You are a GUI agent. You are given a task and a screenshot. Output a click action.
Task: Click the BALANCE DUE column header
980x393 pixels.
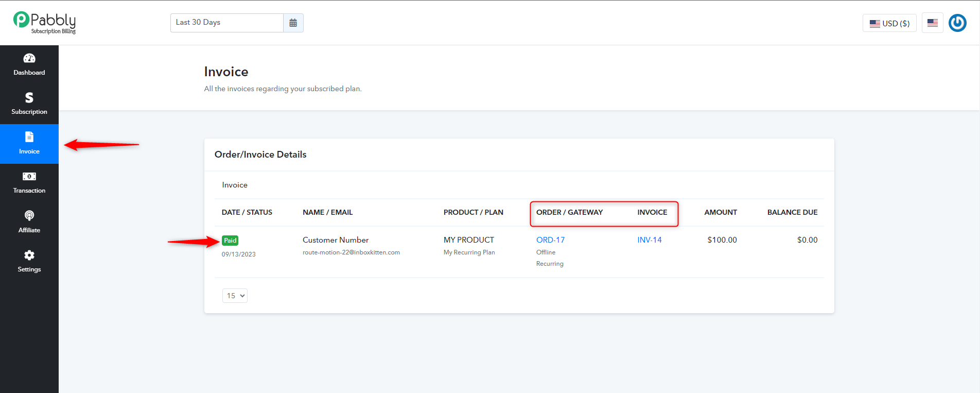pos(792,212)
